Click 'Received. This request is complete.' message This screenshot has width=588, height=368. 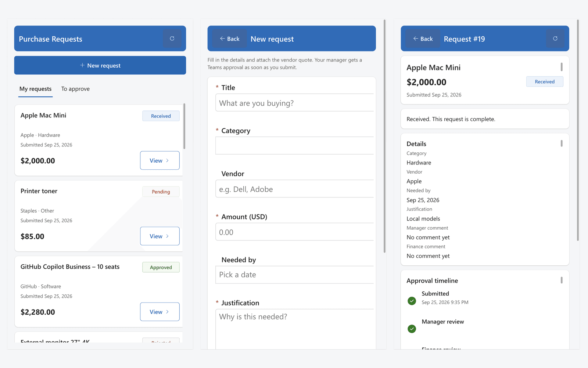click(x=451, y=119)
